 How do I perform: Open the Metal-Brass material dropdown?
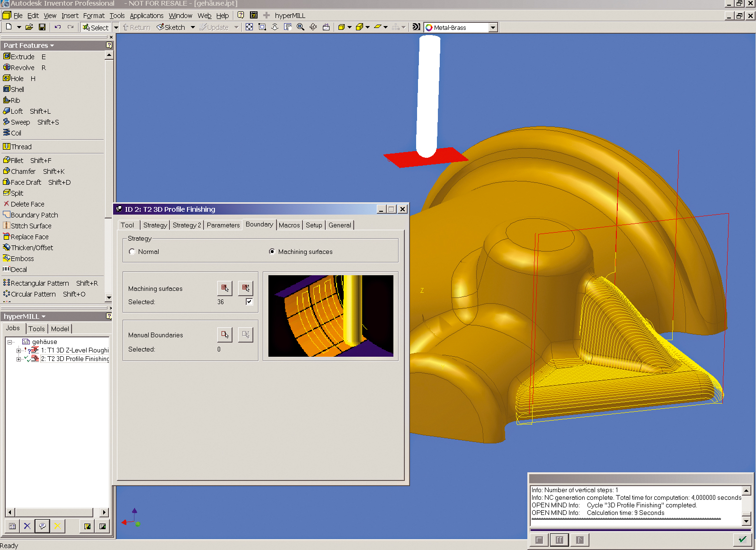pyautogui.click(x=493, y=27)
